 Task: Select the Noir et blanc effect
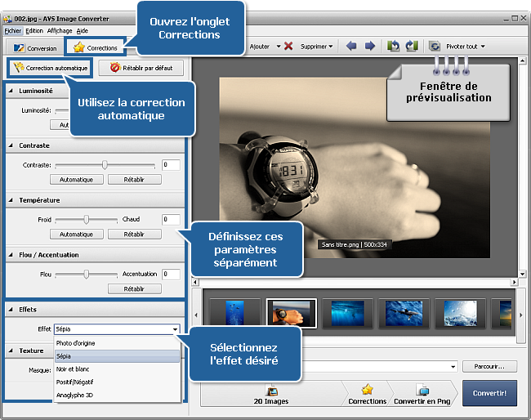pos(75,369)
